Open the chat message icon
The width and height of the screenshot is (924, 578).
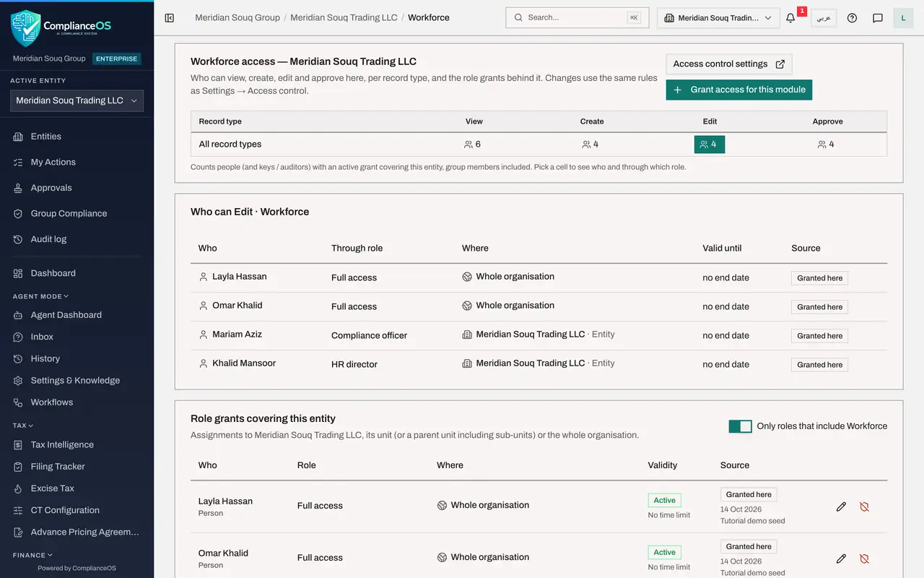coord(878,18)
